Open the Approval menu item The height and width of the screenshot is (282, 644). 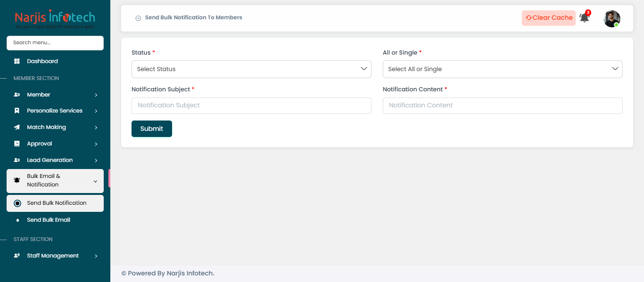coord(55,144)
